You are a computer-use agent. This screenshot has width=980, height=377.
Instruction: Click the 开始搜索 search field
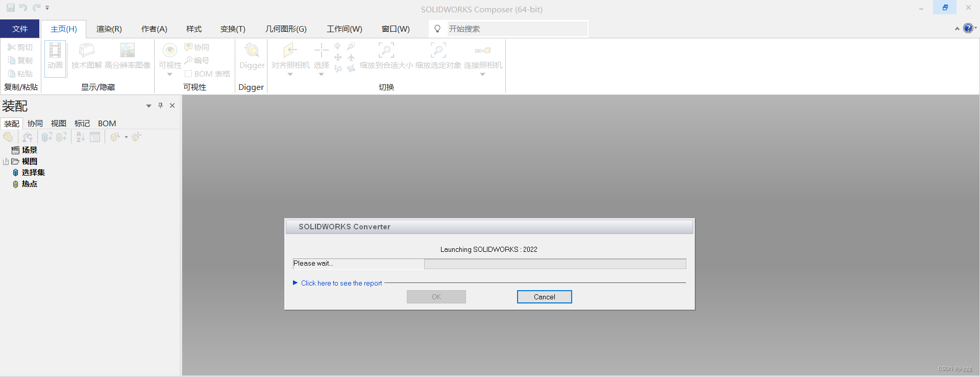tap(517, 29)
